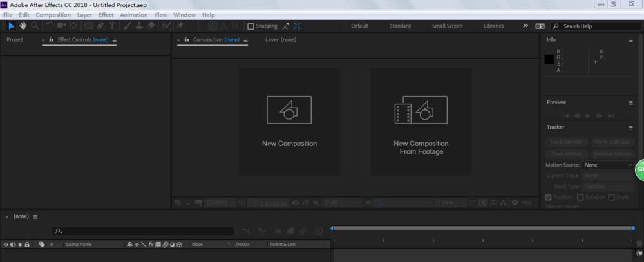
Task: Toggle the Scale checkbox in Tracker
Action: [612, 197]
